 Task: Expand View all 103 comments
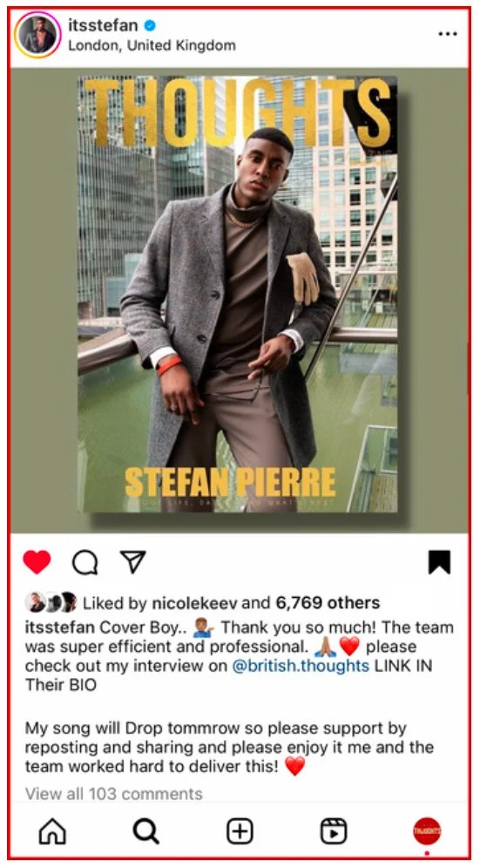113,794
